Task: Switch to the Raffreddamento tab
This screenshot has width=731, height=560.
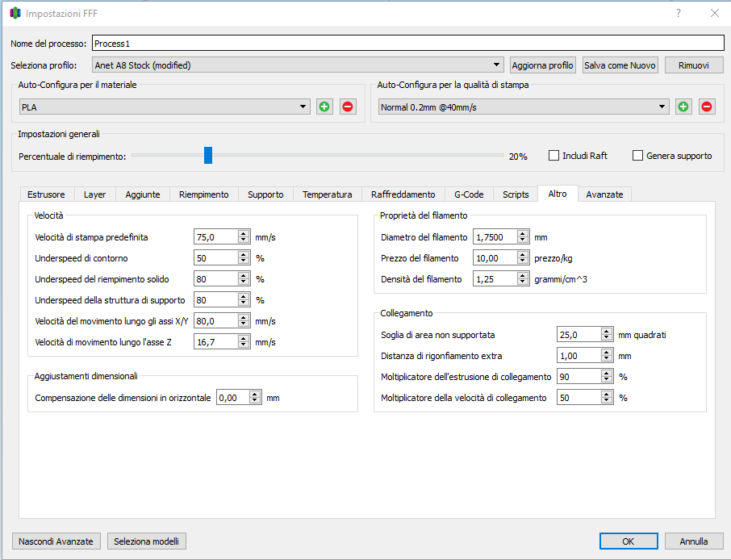Action: (403, 194)
